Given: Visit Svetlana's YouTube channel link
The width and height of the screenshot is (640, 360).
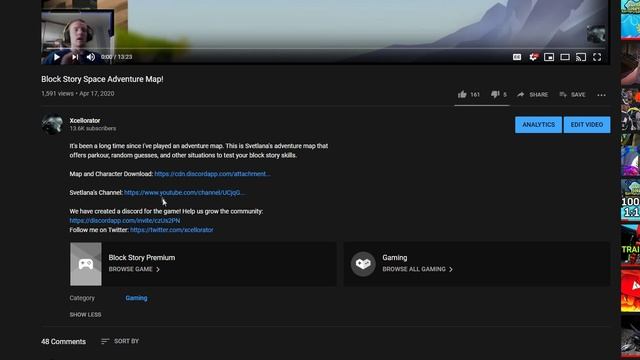Looking at the screenshot, I should pyautogui.click(x=184, y=193).
